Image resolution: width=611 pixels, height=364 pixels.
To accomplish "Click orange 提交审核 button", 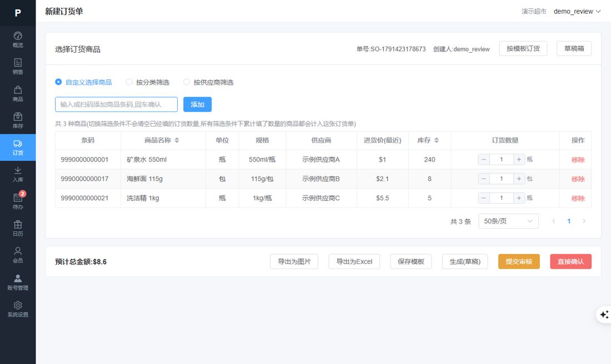I will coord(519,261).
